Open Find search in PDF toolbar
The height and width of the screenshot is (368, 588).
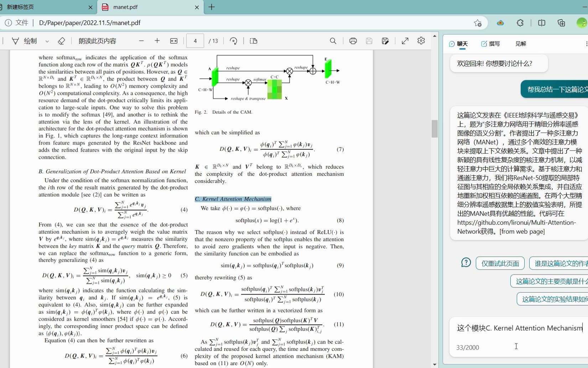point(333,41)
